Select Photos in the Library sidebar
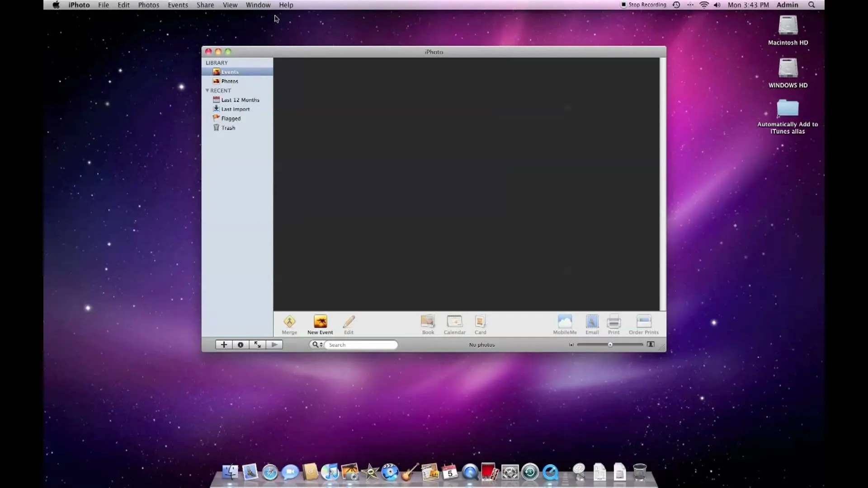Screen dimensions: 868x488 pyautogui.click(x=237, y=81)
